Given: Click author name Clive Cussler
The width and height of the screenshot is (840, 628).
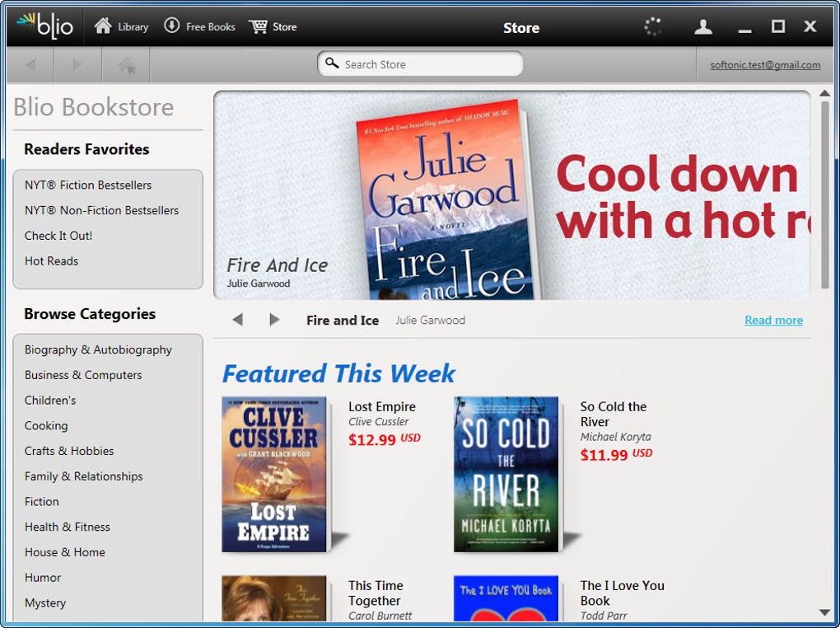Looking at the screenshot, I should (x=378, y=422).
